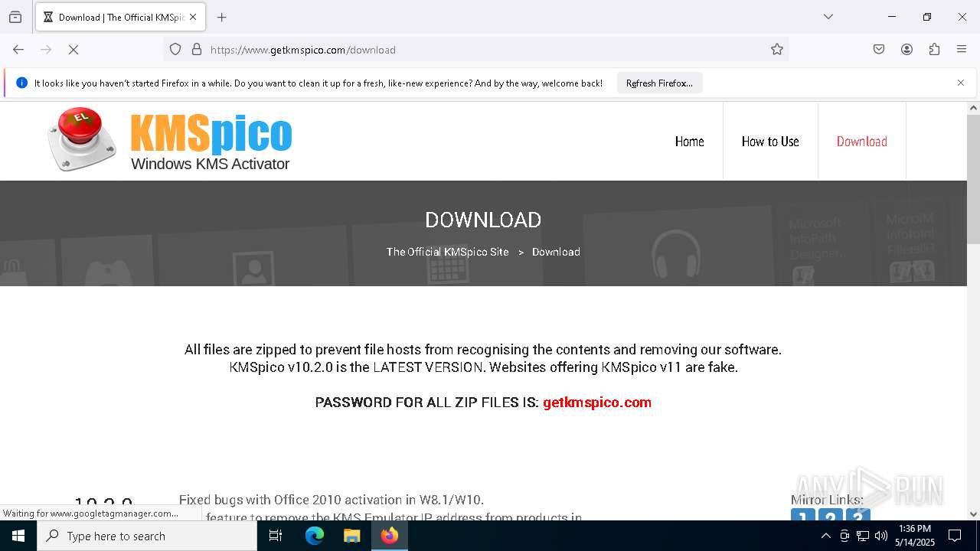The height and width of the screenshot is (551, 980).
Task: List all tabs dropdown arrow
Action: click(x=828, y=17)
